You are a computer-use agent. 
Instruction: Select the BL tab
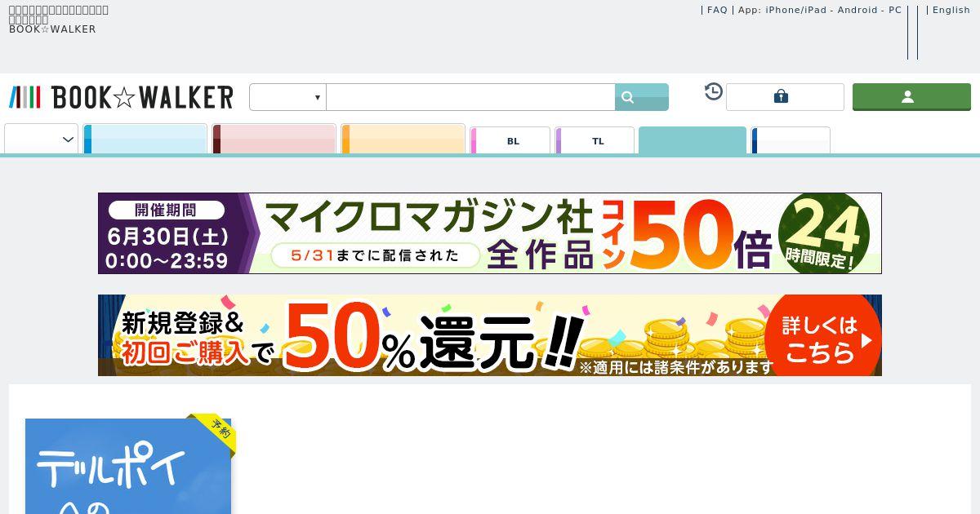click(510, 140)
